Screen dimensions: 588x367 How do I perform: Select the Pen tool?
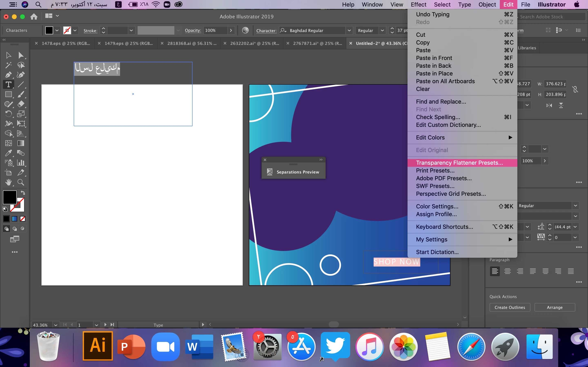(x=8, y=75)
